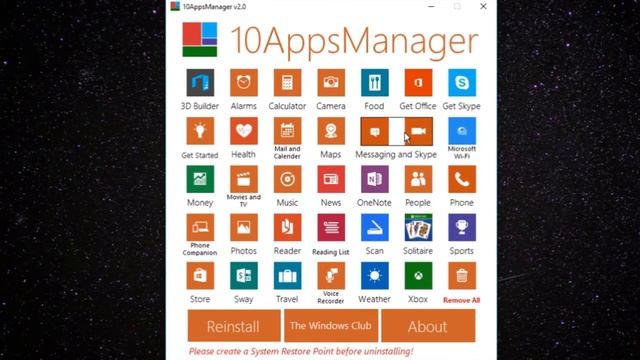Click the 10AppsManager title bar icon
The image size is (640, 360).
click(x=175, y=6)
